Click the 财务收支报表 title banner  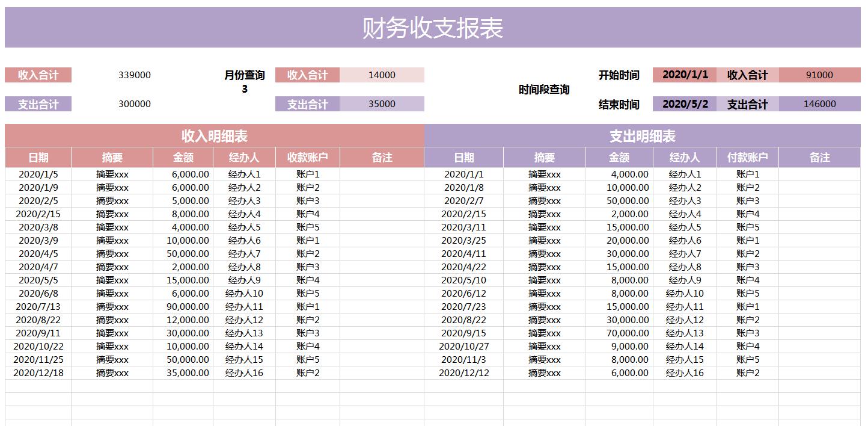434,26
